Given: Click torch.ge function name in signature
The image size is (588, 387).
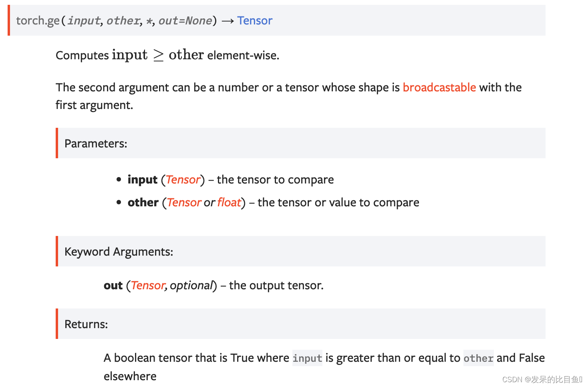Looking at the screenshot, I should [x=38, y=20].
